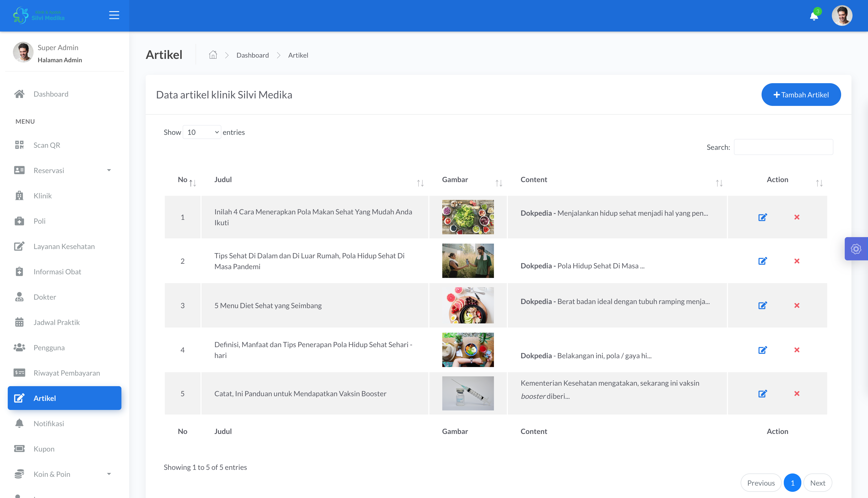This screenshot has height=498, width=868.
Task: Open the syringe vaccine thumbnail
Action: pos(468,393)
